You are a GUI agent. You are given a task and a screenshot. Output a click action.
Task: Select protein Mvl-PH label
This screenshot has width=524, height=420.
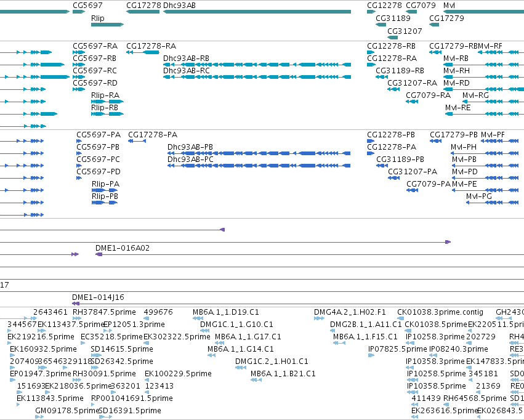[x=464, y=147]
